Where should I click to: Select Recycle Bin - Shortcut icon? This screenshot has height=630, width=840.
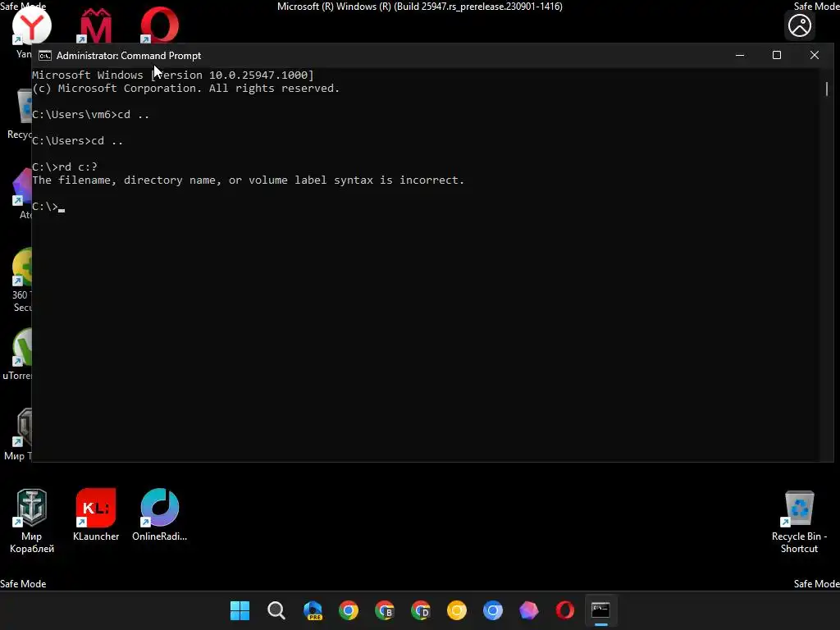799,521
